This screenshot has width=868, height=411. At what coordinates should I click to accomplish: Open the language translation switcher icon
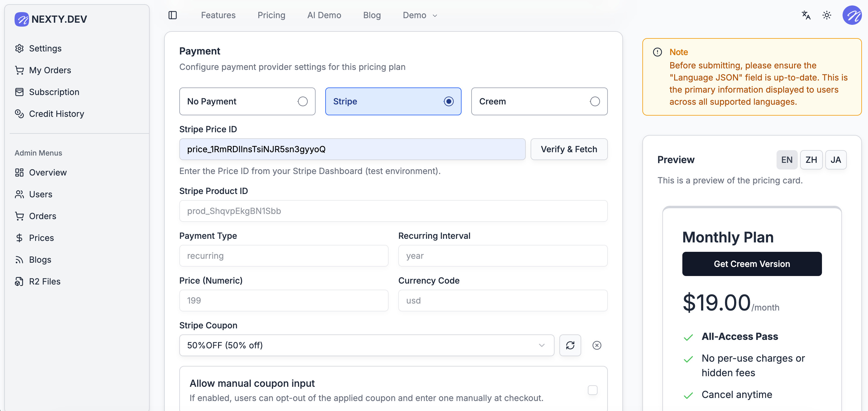tap(806, 15)
